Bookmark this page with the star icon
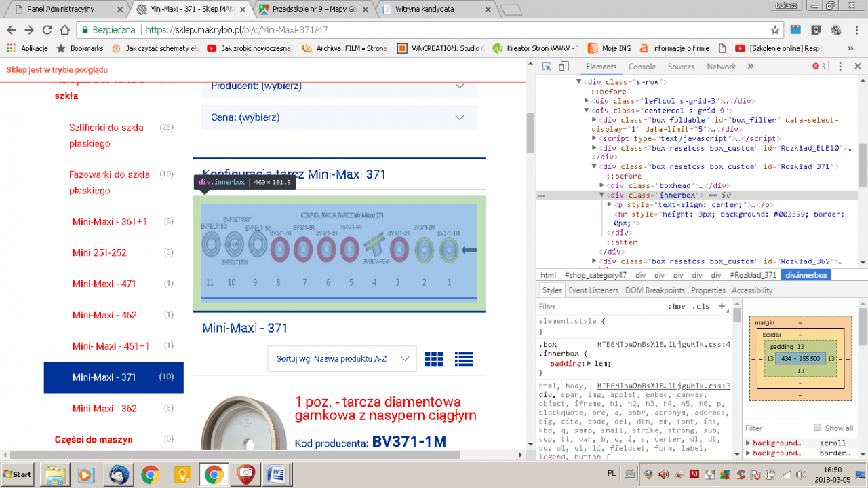 coord(775,30)
